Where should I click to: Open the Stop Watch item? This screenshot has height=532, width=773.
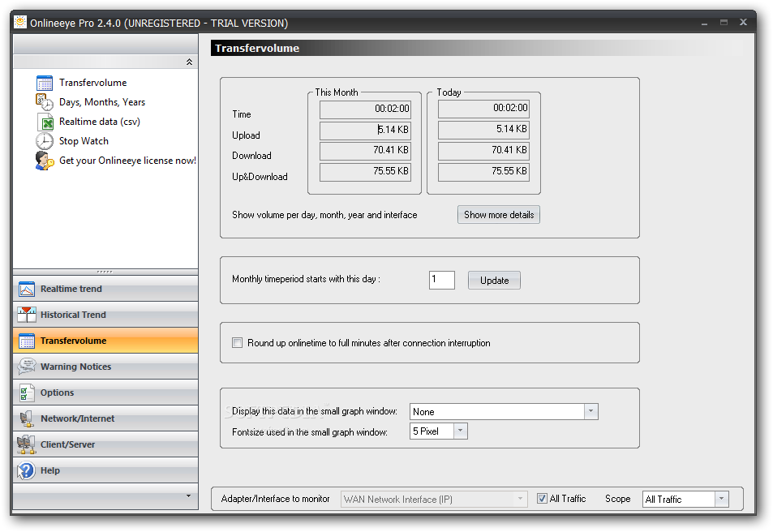(x=84, y=141)
